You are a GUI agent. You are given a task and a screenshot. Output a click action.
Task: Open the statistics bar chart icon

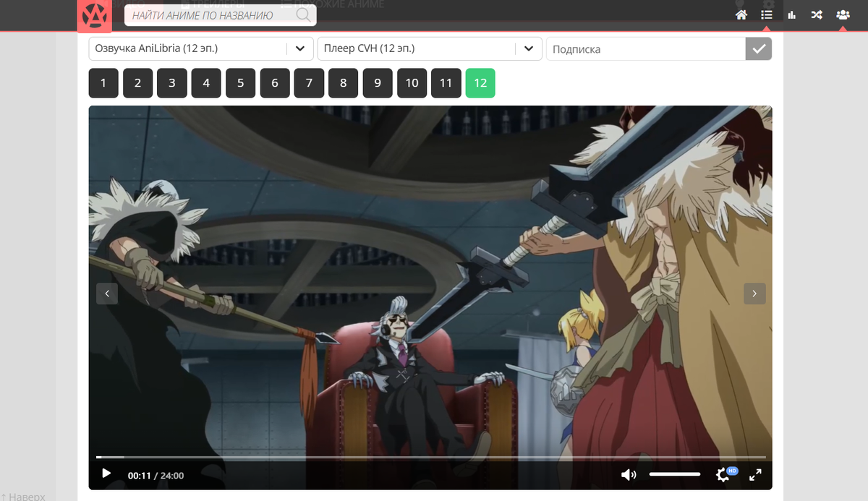pyautogui.click(x=792, y=14)
